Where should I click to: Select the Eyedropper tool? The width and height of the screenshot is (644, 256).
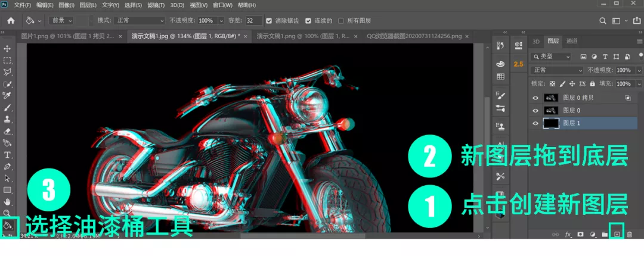7,96
